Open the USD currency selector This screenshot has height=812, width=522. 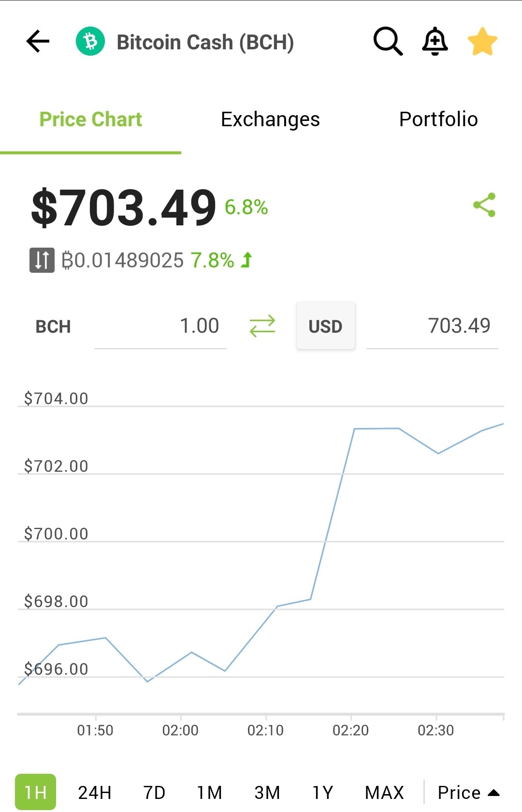326,326
